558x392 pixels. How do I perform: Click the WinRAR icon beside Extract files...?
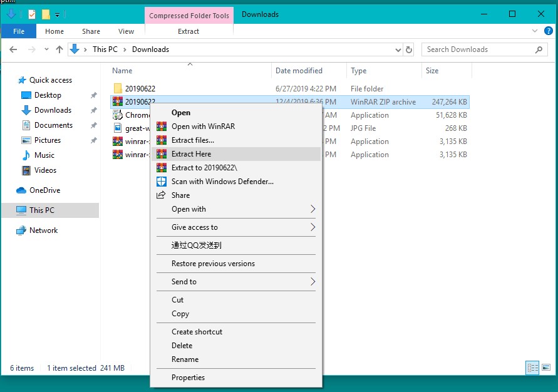tap(162, 140)
